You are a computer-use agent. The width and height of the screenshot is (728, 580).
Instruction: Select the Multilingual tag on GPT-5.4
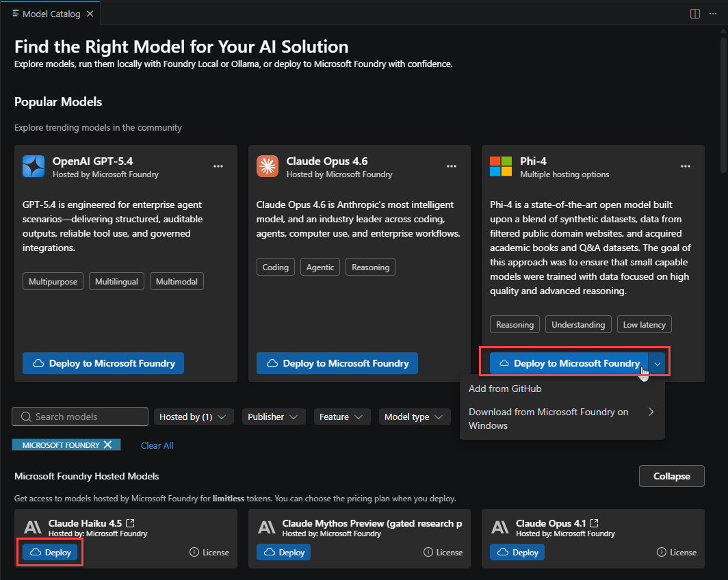[x=116, y=281]
